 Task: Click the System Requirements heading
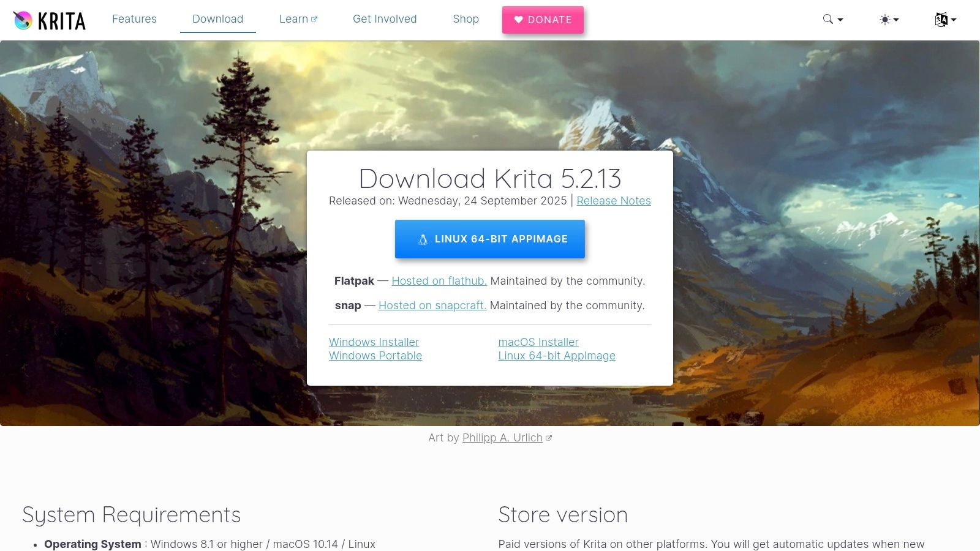point(132,515)
